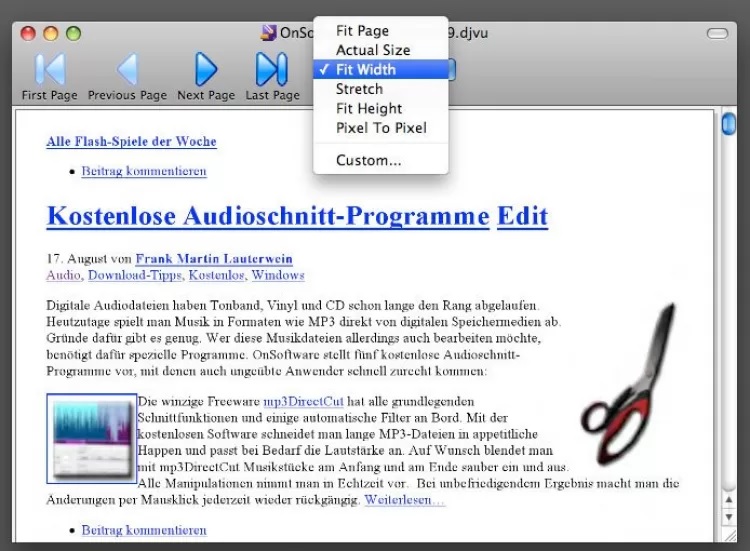Click the Previous Page arrow icon

128,69
